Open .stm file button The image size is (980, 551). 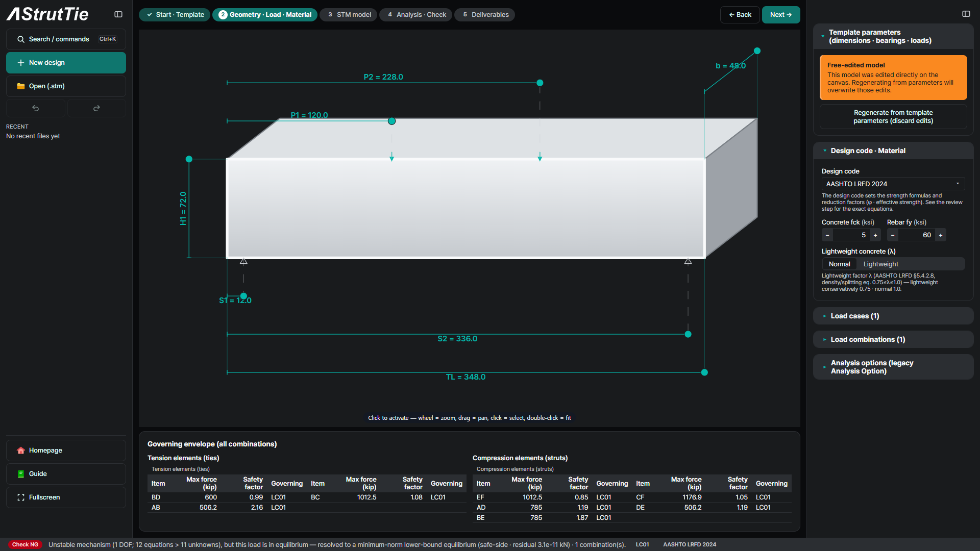tap(66, 86)
